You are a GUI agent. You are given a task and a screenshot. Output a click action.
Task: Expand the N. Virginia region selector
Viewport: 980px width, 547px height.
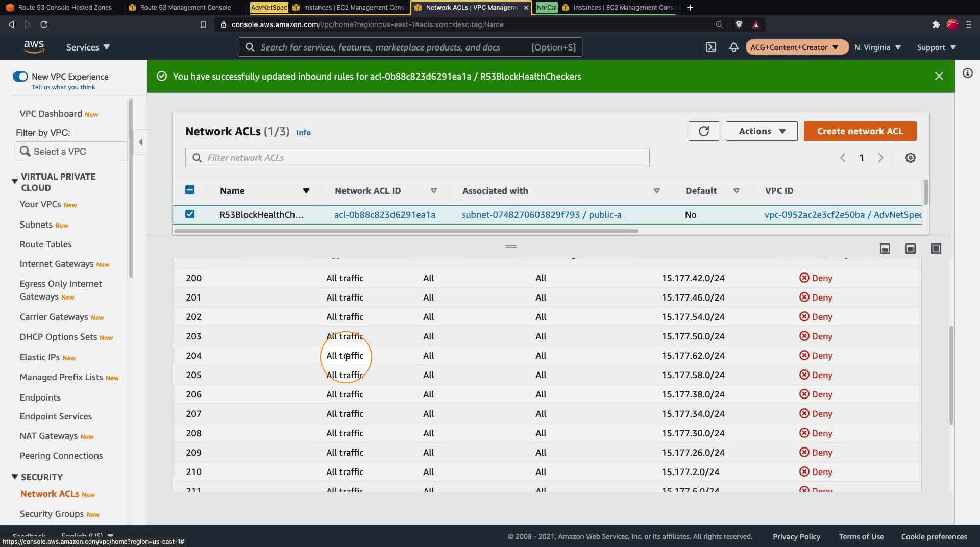click(877, 47)
